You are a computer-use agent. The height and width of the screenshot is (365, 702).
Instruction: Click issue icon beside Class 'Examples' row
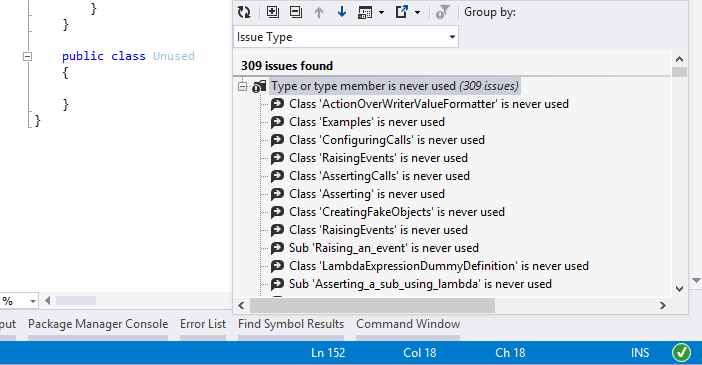[278, 122]
